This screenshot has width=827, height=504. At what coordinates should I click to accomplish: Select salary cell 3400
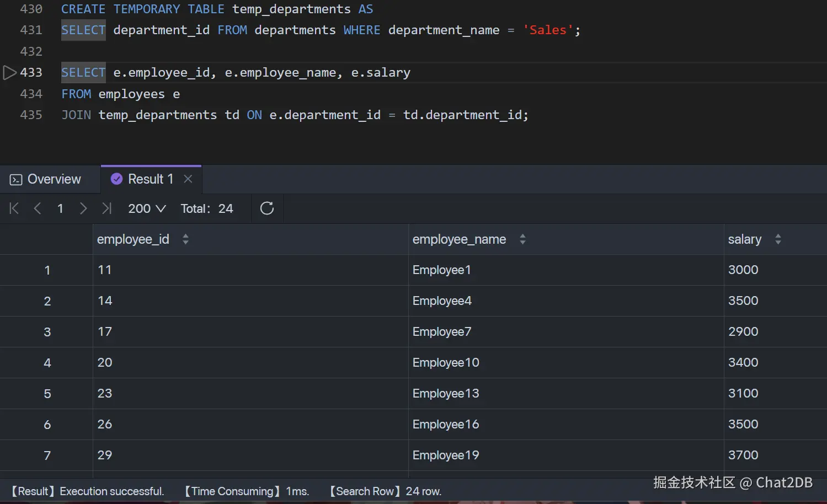[x=776, y=362]
